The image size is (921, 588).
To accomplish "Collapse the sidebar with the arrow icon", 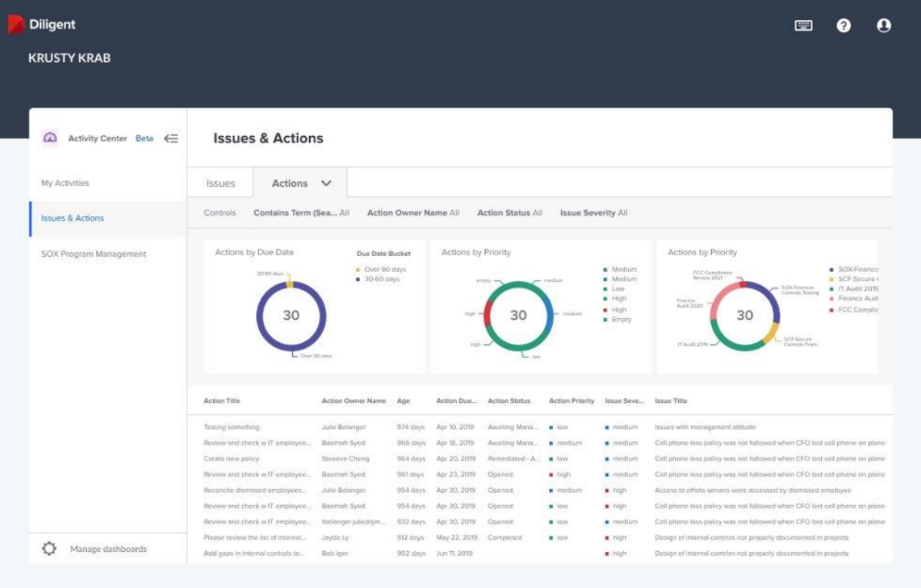I will click(171, 138).
